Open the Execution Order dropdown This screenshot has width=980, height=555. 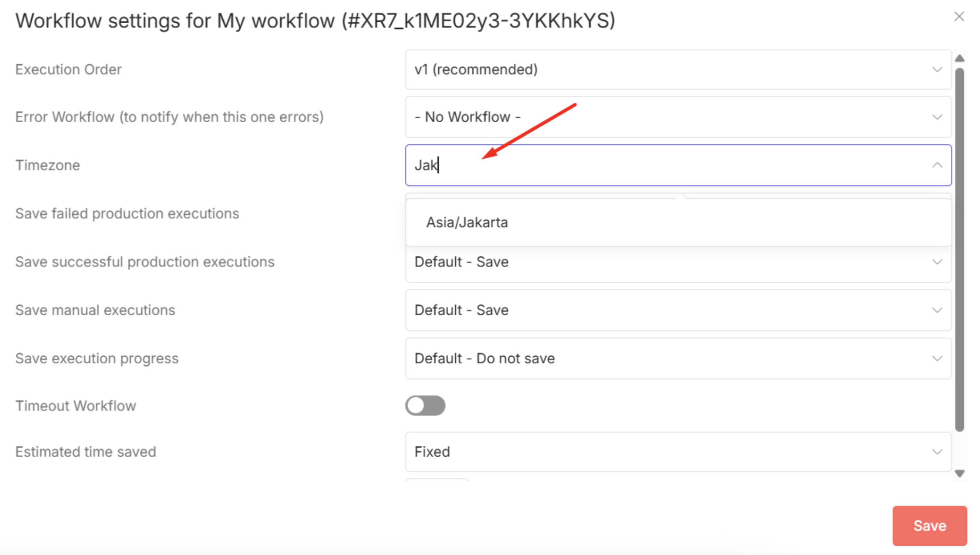pyautogui.click(x=678, y=69)
